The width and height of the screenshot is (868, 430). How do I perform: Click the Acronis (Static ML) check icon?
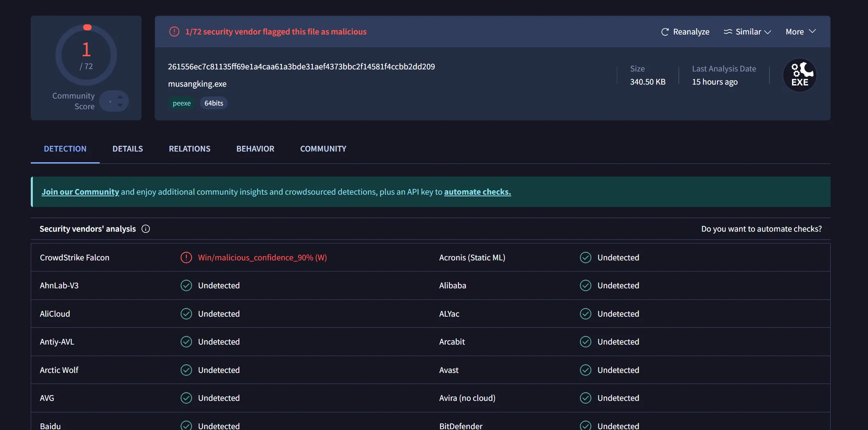[586, 258]
